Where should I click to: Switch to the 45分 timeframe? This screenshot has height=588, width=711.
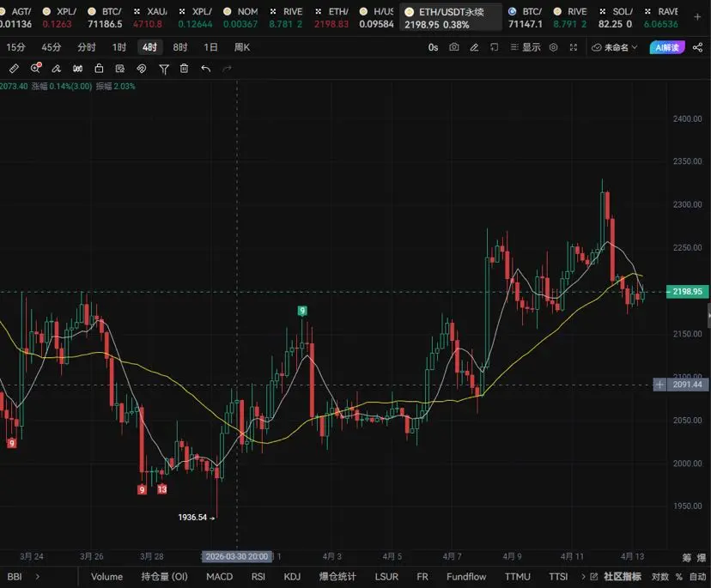tap(52, 47)
